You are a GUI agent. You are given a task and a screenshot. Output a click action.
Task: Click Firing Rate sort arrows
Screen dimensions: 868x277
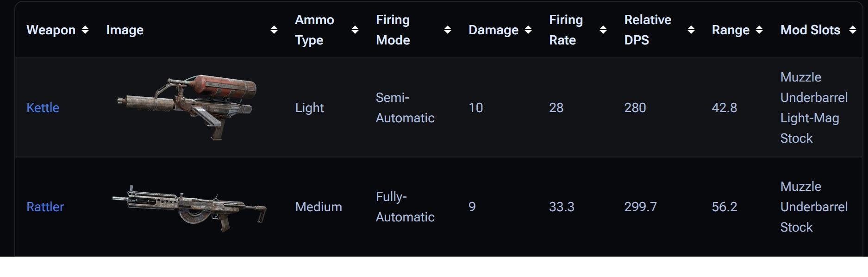(603, 30)
